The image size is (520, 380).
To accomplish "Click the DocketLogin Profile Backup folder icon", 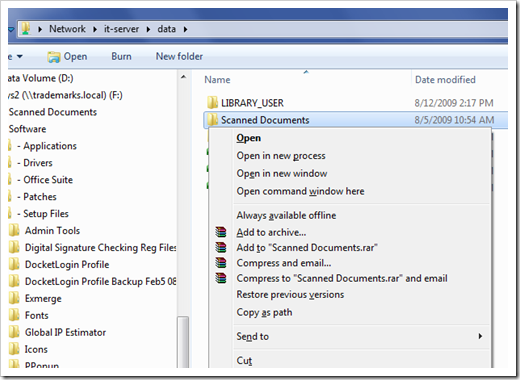I will (x=14, y=281).
